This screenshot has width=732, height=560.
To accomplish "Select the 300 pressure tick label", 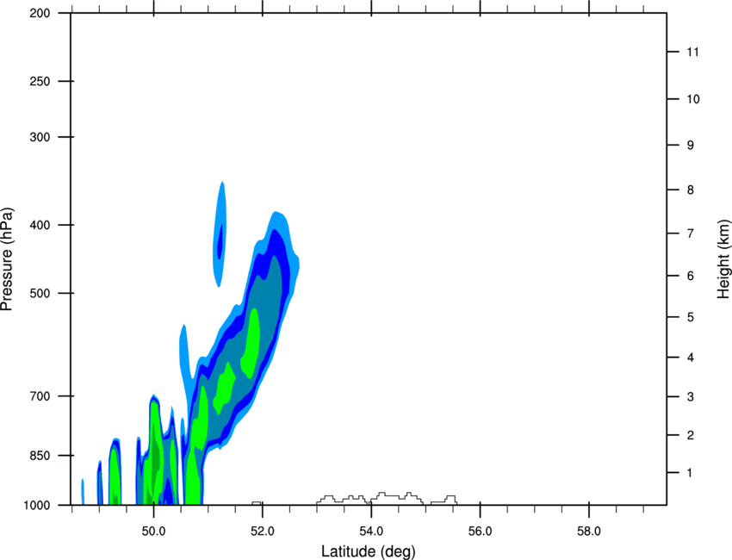I will (40, 137).
